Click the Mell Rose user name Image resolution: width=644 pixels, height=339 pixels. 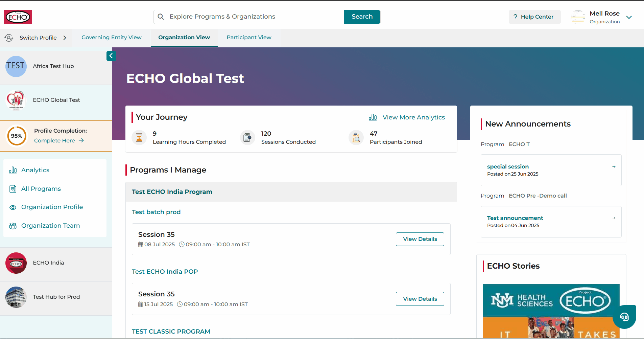tap(604, 14)
